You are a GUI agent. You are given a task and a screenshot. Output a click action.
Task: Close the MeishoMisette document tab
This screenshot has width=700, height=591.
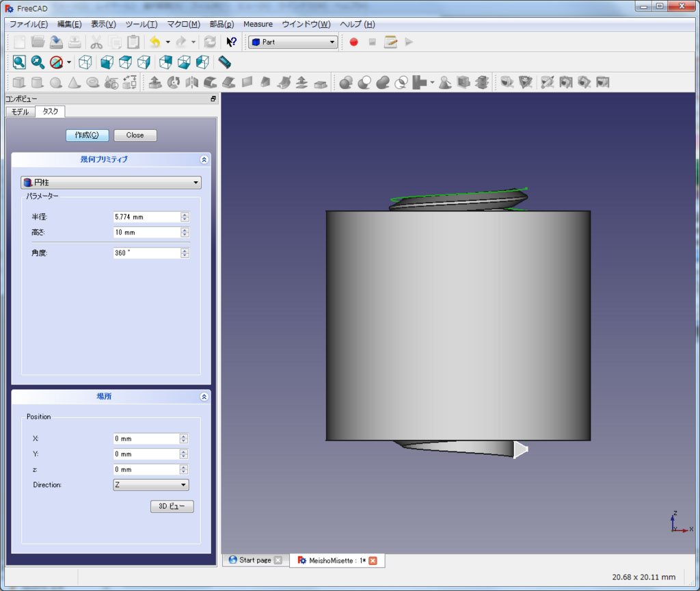[373, 561]
